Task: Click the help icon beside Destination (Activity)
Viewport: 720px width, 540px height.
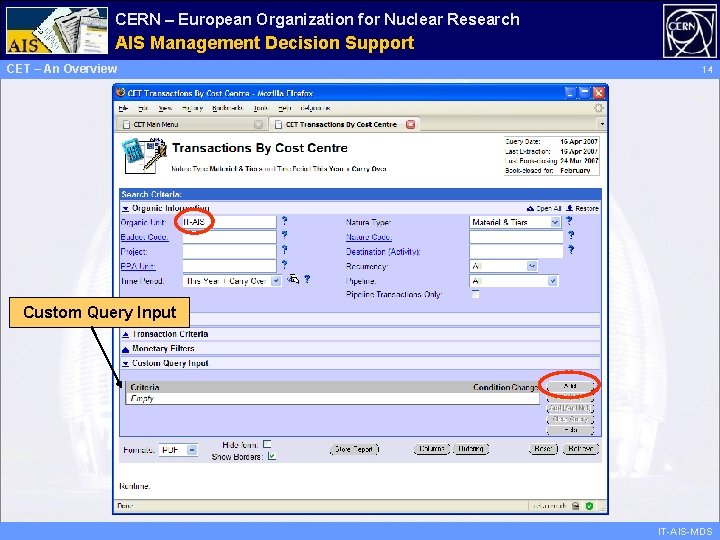Action: pos(571,250)
